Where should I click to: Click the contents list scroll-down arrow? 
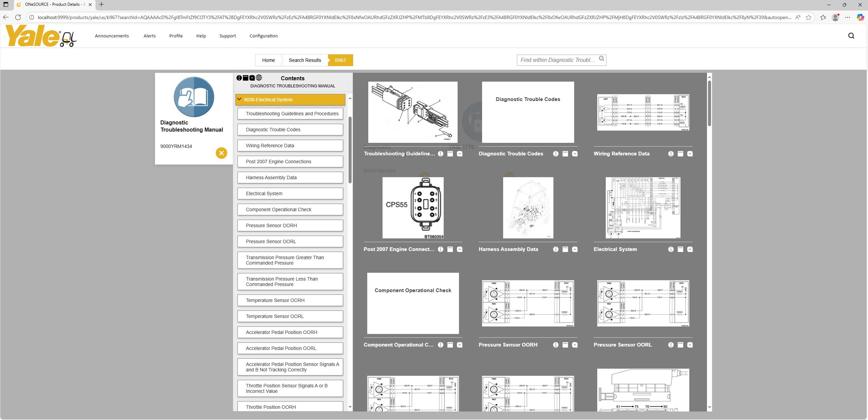(350, 407)
